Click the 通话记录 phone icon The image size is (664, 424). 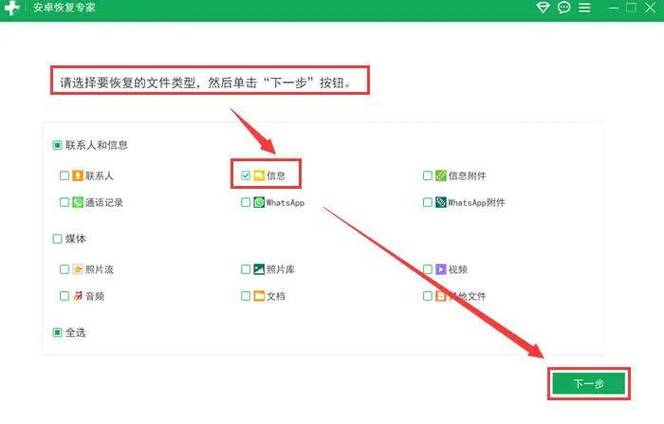77,202
